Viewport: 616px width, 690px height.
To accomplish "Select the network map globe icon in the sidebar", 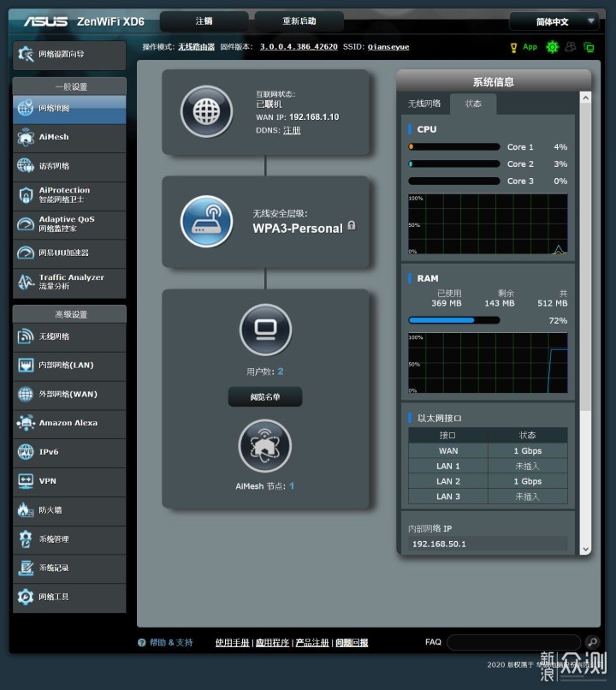I will click(x=26, y=108).
